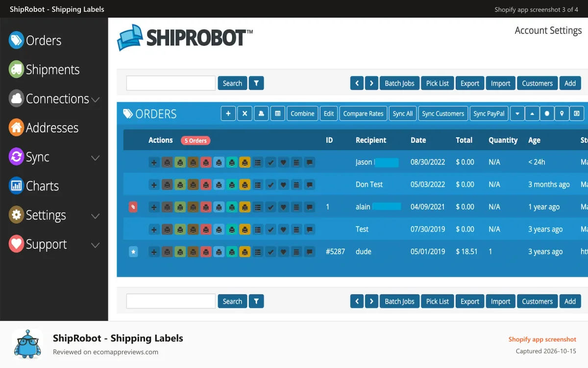Click the Compare Rates button

click(x=363, y=113)
